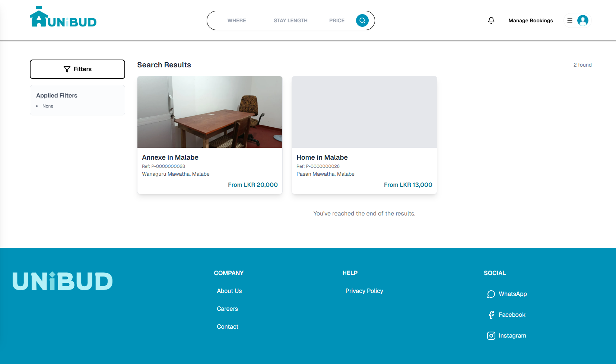Visit the Careers page
616x364 pixels.
tap(227, 309)
